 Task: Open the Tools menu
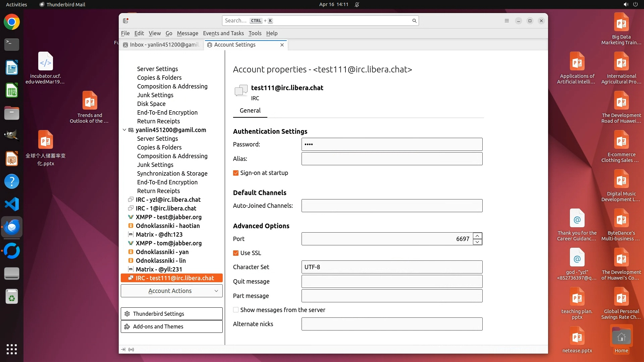[x=255, y=33]
